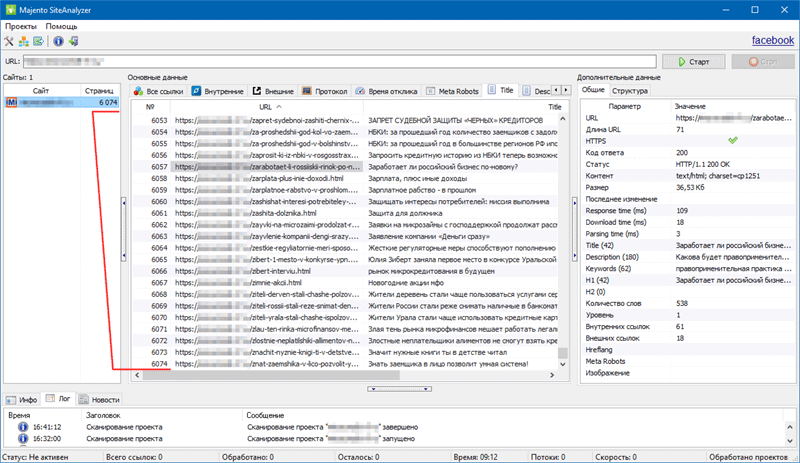
Task: Select the site row with 6 074 pages
Action: [x=62, y=103]
